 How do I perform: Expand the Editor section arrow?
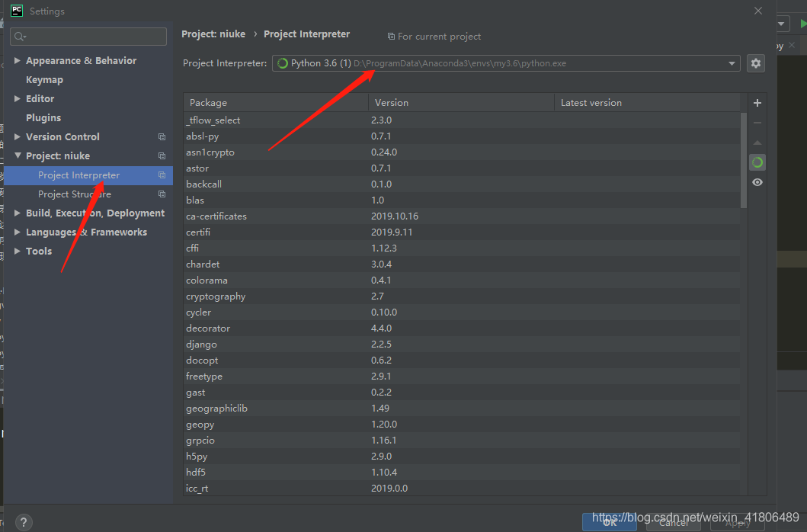17,99
